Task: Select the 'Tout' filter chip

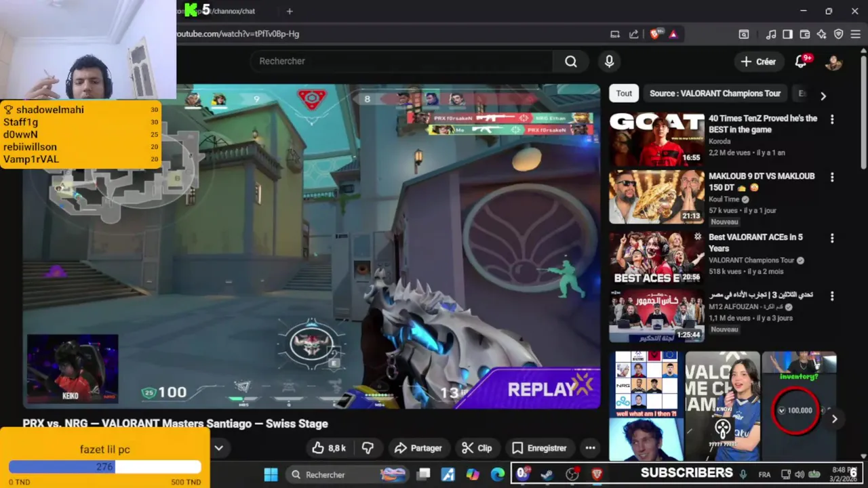Action: 624,94
